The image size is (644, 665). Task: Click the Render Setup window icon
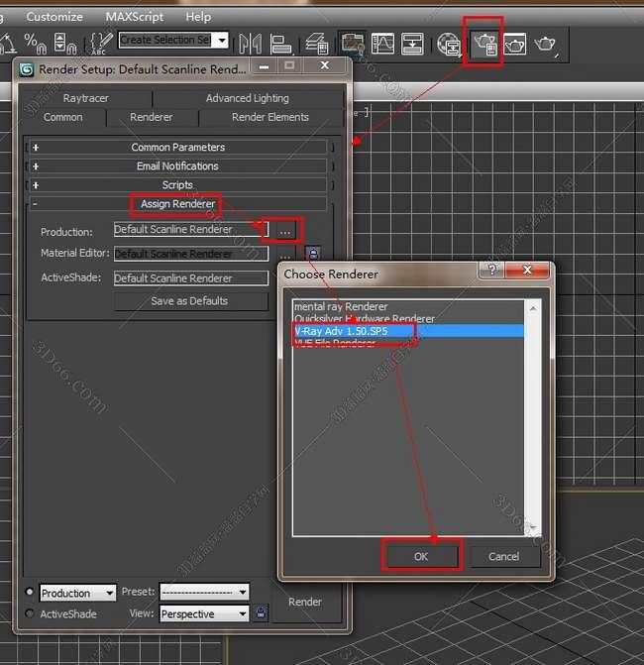click(x=27, y=69)
